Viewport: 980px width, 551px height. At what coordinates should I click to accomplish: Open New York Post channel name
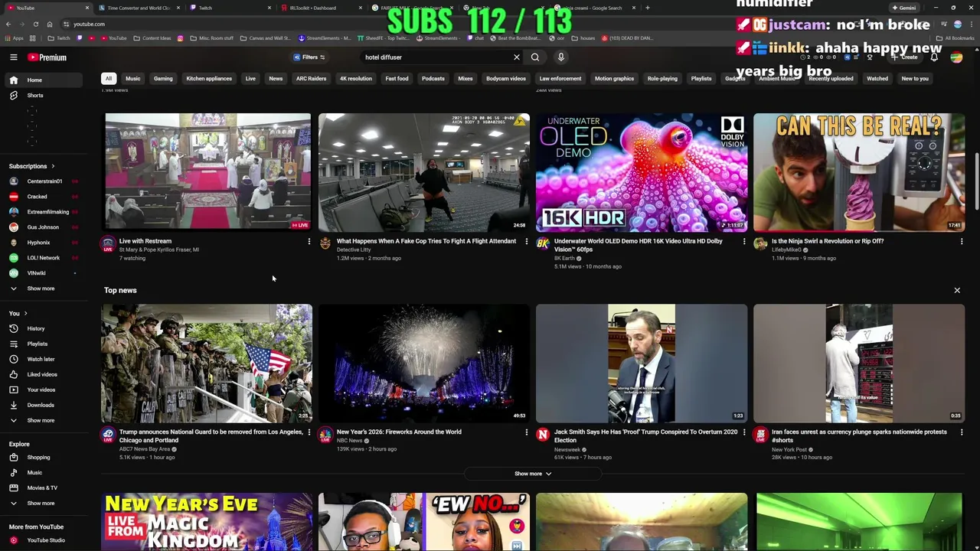(789, 449)
